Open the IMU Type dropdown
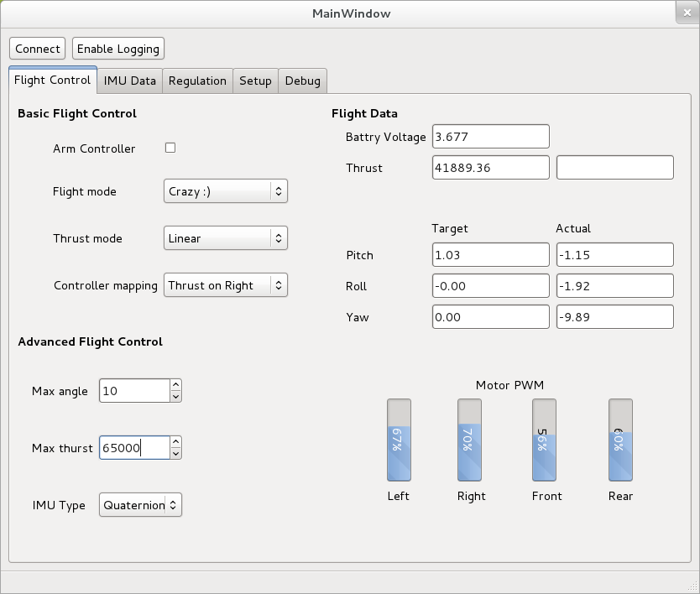700x594 pixels. click(140, 505)
